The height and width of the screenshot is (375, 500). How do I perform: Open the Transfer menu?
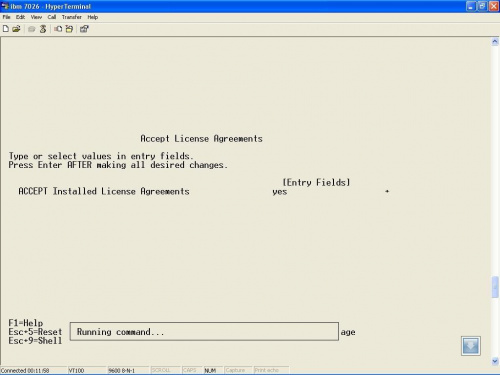coord(72,17)
